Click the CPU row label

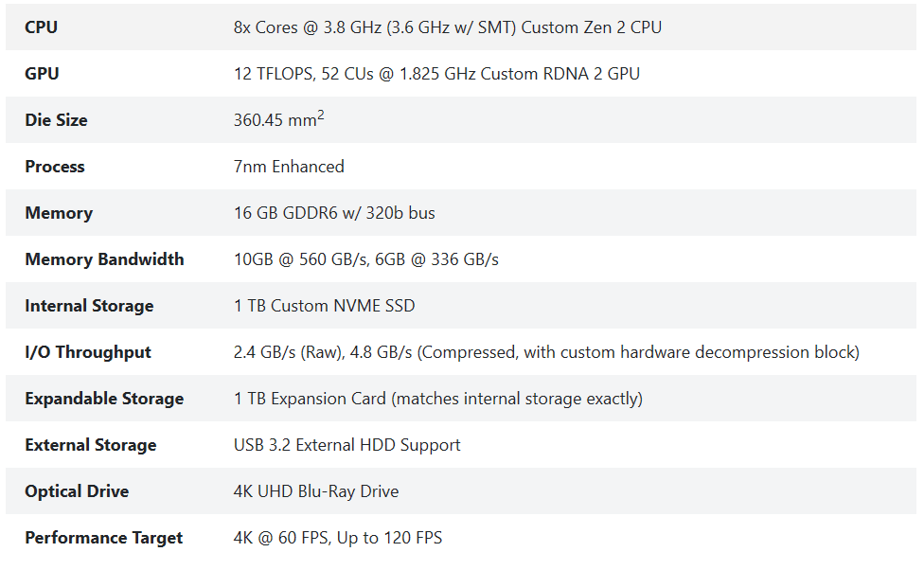tap(41, 27)
